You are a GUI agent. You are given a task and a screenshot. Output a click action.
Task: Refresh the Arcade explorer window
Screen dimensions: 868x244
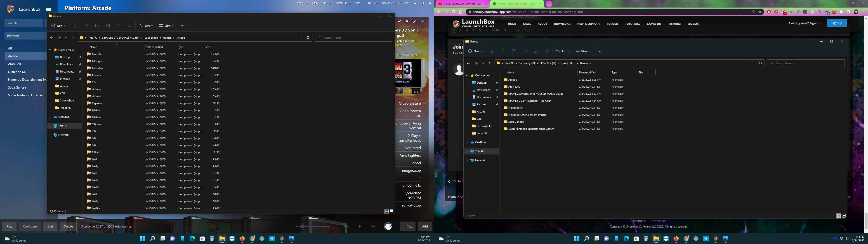308,38
